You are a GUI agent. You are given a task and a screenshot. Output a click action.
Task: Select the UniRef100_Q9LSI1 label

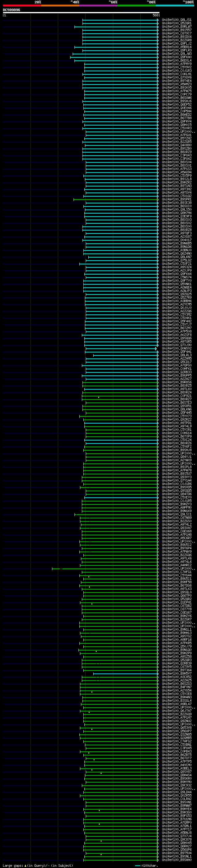(x=177, y=514)
